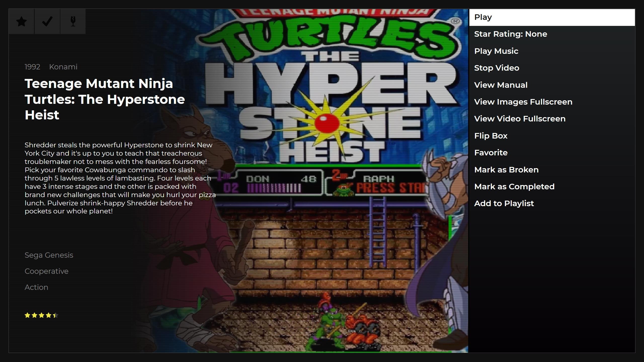Image resolution: width=644 pixels, height=362 pixels.
Task: Toggle Favorite in the menu
Action: point(552,153)
